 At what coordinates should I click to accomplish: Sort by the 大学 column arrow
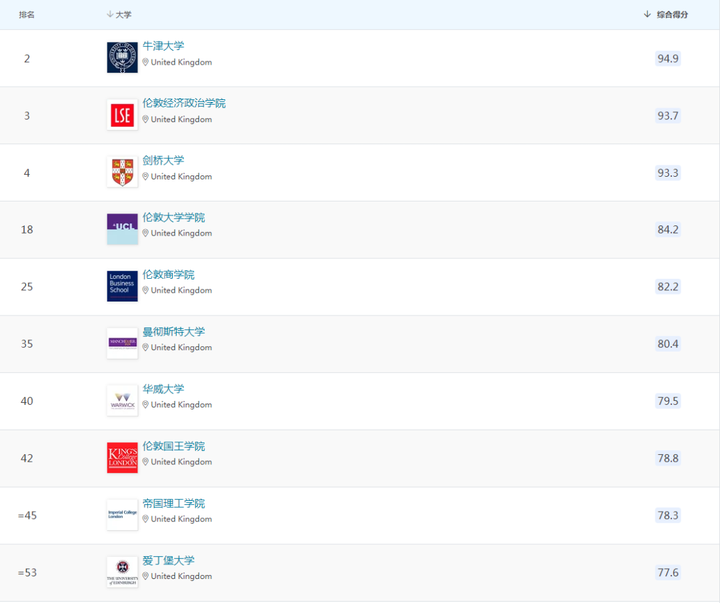pyautogui.click(x=110, y=14)
